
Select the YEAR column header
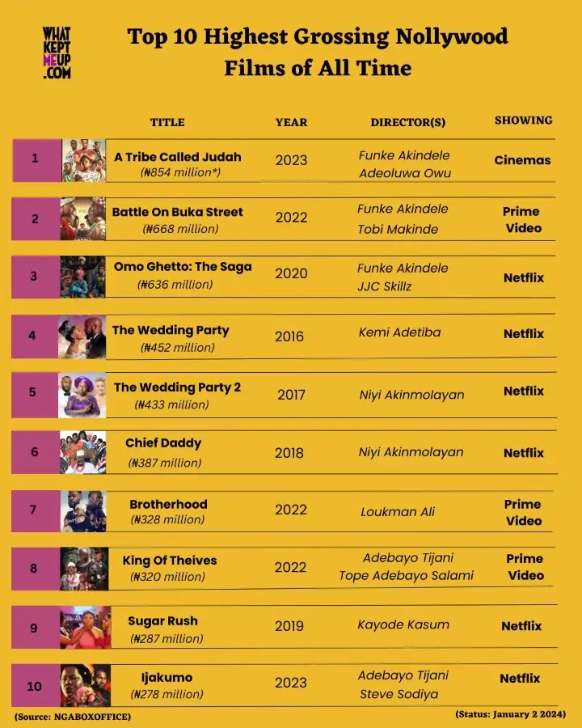point(291,122)
